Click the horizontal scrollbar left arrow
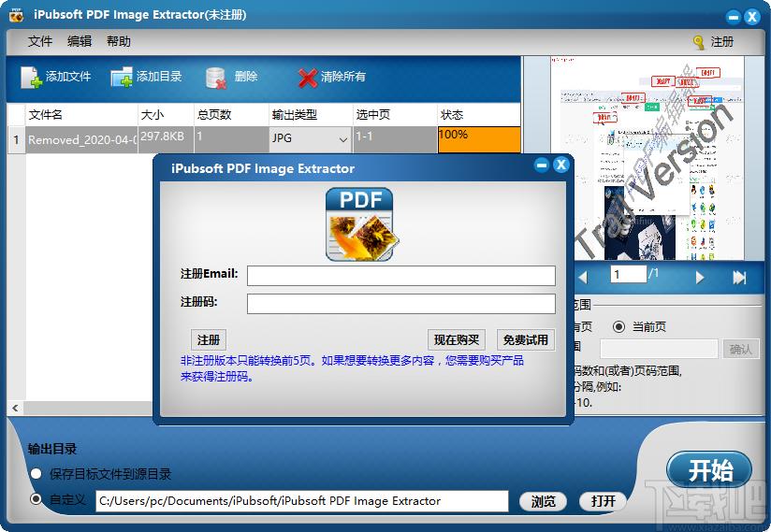Image resolution: width=771 pixels, height=532 pixels. [16, 408]
